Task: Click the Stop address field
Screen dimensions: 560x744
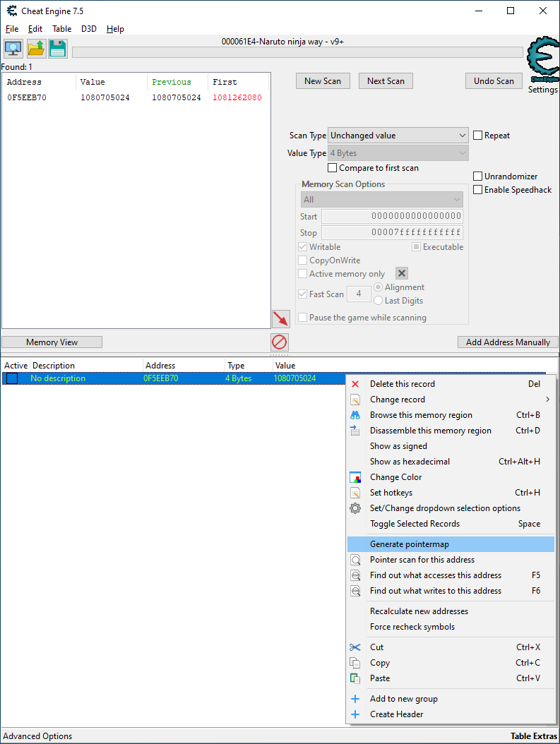Action: 392,232
